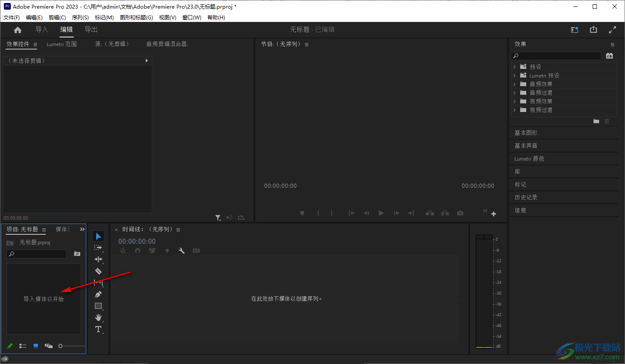Click the Mark In bracket icon

coord(318,213)
